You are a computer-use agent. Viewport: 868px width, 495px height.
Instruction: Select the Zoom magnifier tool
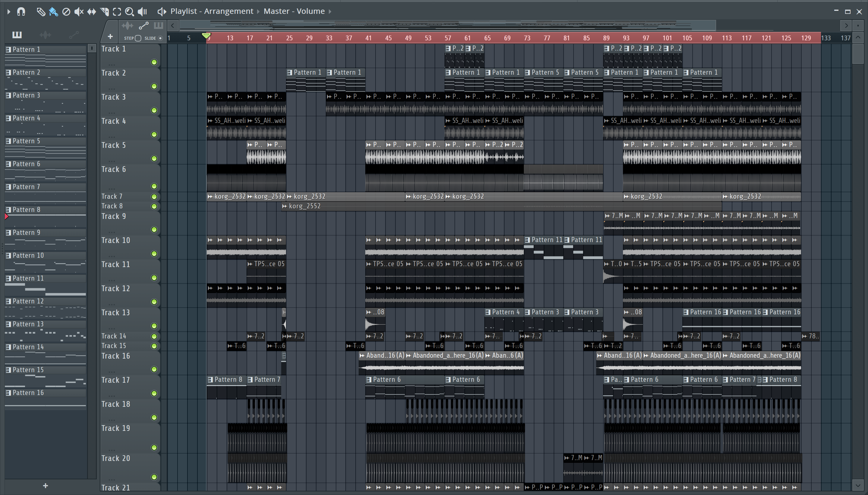129,12
